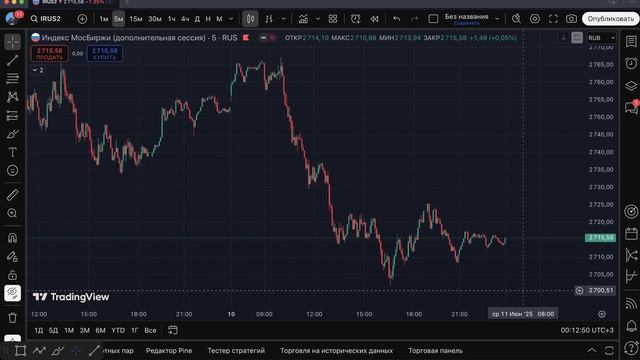Select 1м timeframe
Viewport: 640px width, 360px height.
[104, 19]
